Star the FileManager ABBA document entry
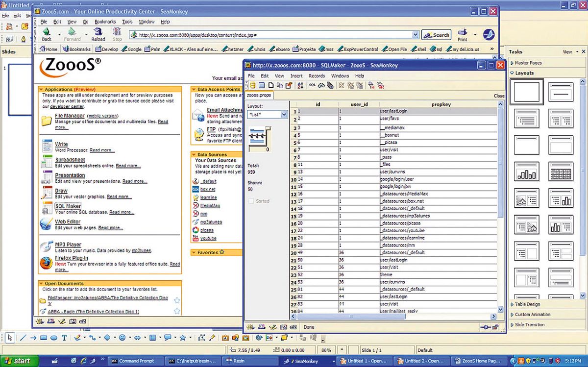This screenshot has width=588, height=367. click(177, 300)
